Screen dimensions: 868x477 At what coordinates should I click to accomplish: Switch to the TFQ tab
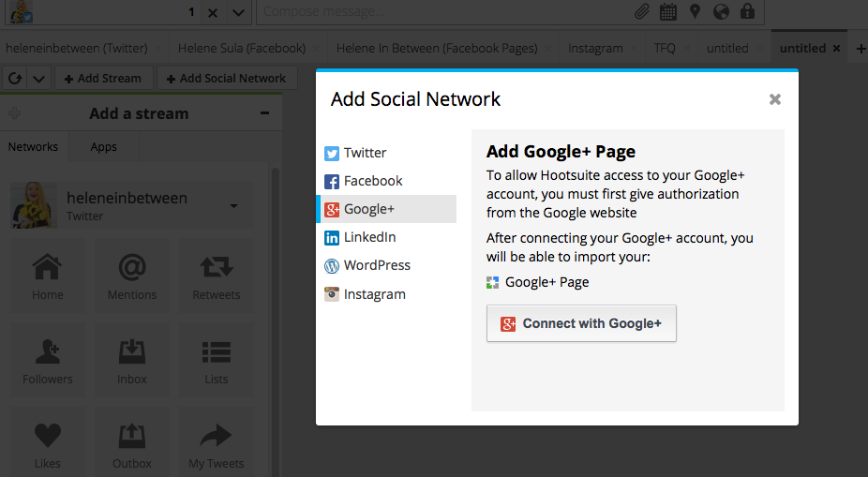(x=665, y=48)
